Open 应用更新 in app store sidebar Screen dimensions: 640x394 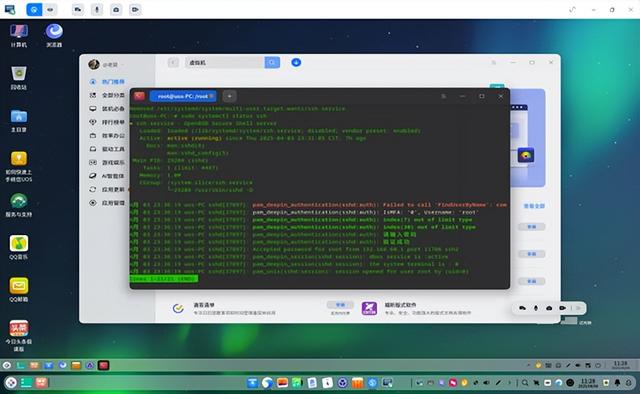[108, 189]
